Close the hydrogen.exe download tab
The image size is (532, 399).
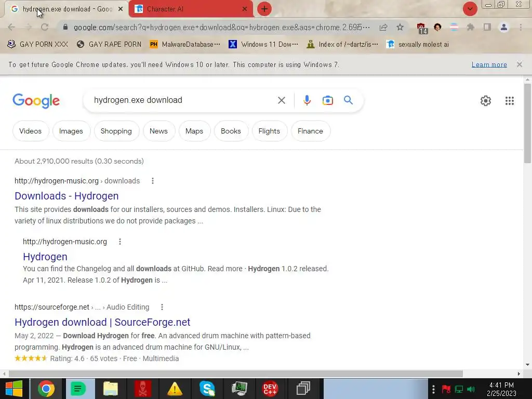click(x=121, y=9)
